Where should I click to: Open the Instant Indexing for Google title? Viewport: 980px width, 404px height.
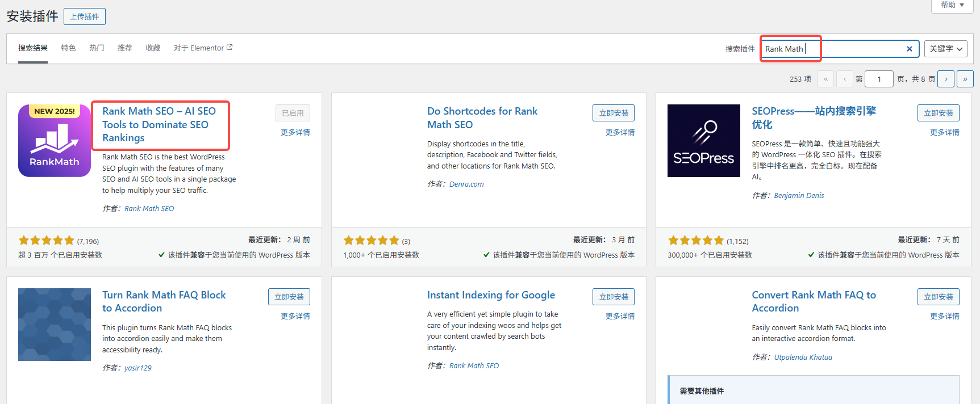coord(491,295)
